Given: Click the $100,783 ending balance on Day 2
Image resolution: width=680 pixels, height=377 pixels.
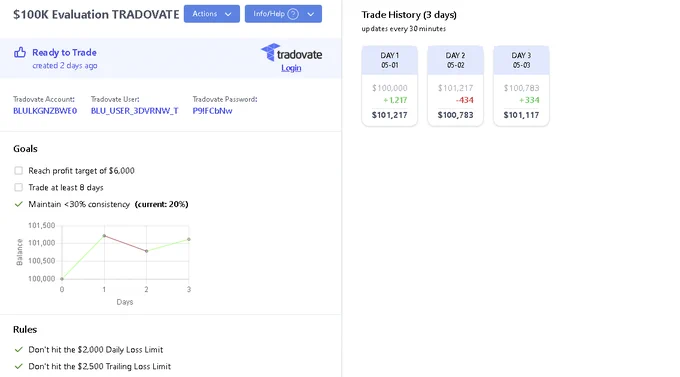Looking at the screenshot, I should (455, 115).
